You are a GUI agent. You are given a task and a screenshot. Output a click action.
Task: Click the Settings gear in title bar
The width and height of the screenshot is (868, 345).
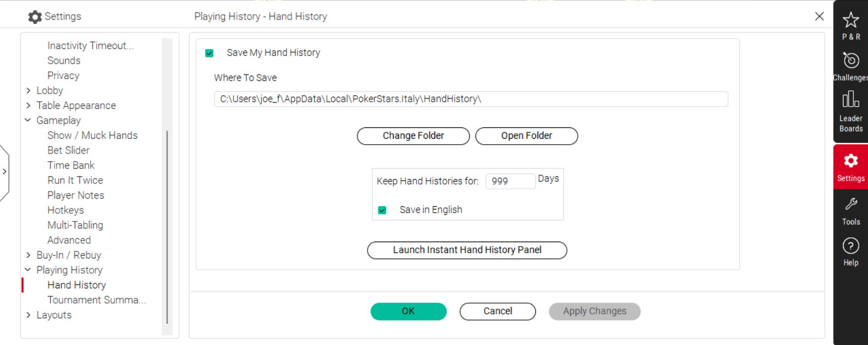pyautogui.click(x=35, y=17)
